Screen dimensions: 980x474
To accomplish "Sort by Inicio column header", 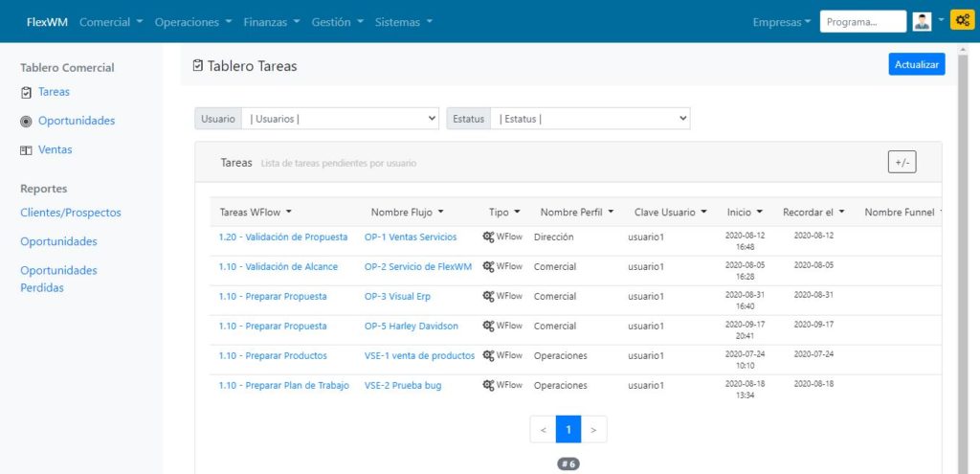I will (x=745, y=212).
